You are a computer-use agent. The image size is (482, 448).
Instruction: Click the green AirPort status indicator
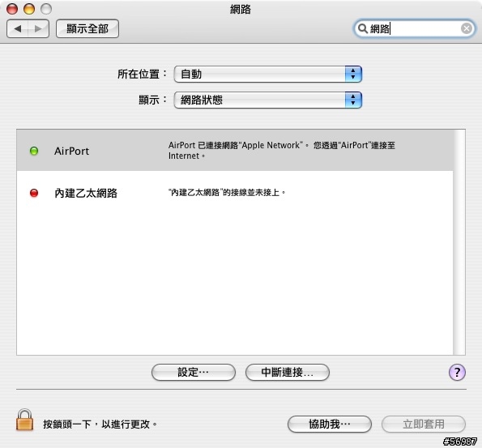point(34,151)
